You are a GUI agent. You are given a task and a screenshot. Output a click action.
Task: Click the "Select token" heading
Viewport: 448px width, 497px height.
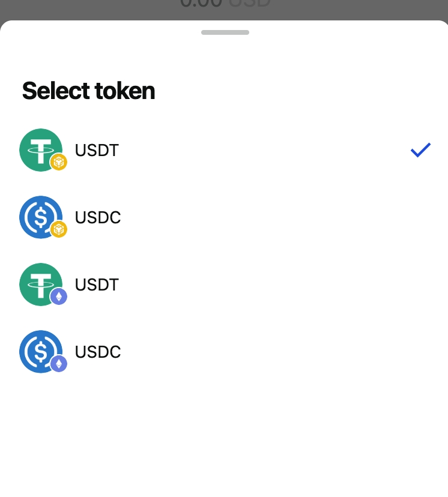(x=88, y=91)
